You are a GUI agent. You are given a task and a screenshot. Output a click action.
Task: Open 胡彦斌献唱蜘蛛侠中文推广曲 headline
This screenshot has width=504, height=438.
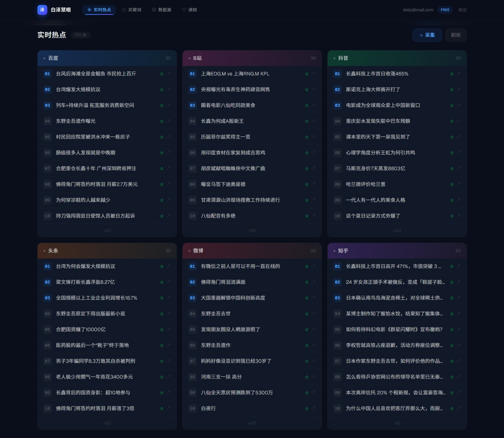click(233, 168)
